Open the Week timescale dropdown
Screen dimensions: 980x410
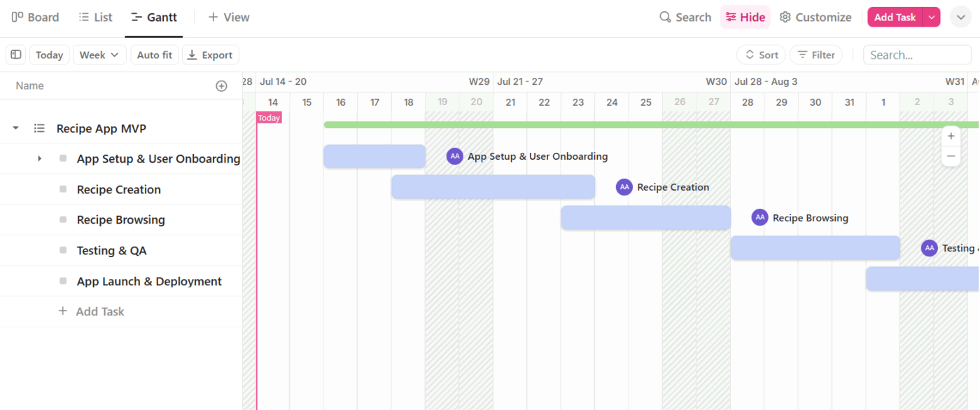tap(99, 55)
